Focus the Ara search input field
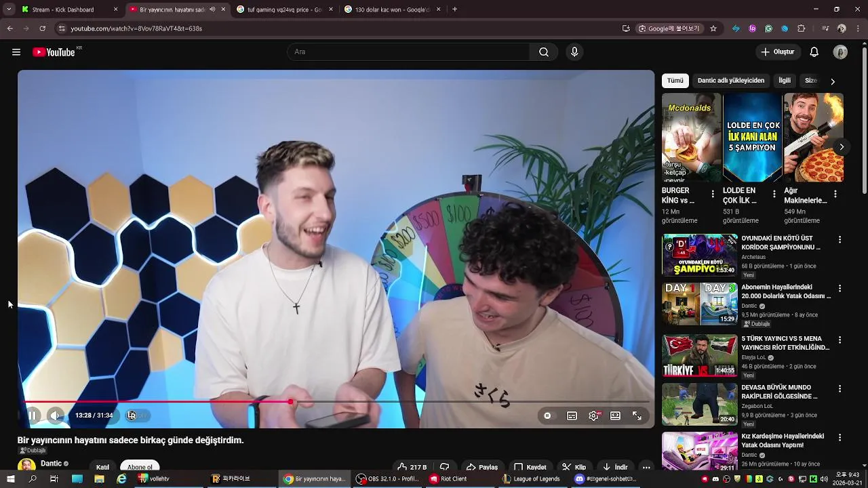Image resolution: width=868 pixels, height=488 pixels. (409, 52)
